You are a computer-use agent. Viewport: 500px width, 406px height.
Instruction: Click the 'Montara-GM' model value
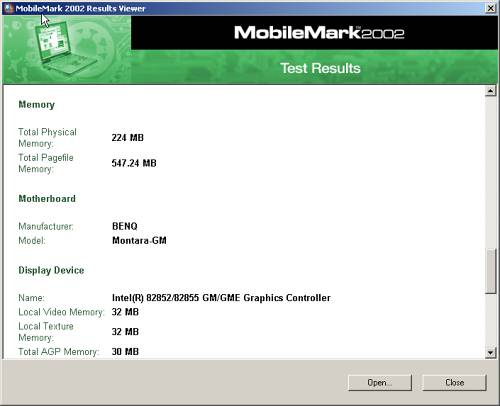139,240
